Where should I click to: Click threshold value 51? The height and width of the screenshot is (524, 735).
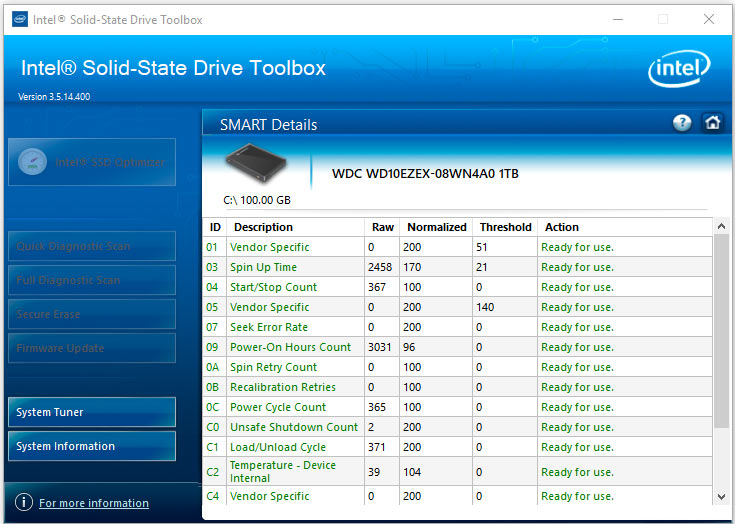tap(481, 247)
